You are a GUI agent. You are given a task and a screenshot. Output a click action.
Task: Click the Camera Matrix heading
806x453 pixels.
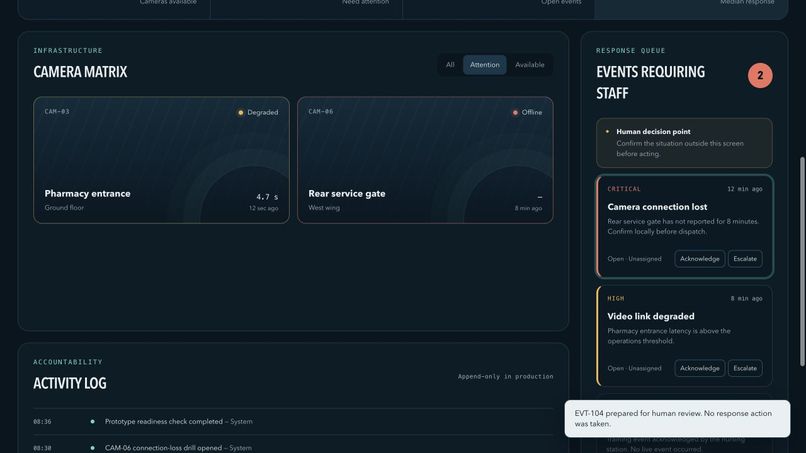coord(80,72)
